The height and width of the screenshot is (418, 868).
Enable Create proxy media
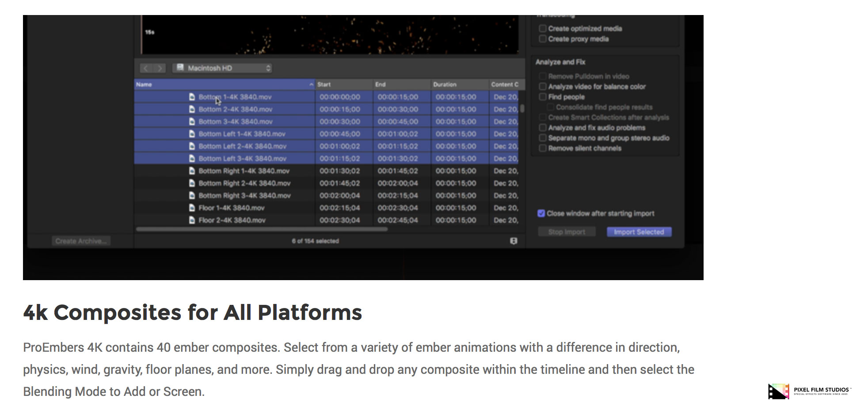click(543, 39)
